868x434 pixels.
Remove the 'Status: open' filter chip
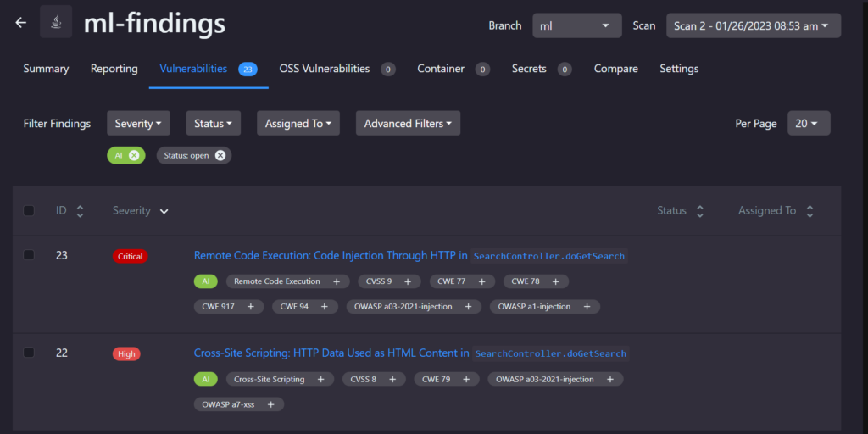click(220, 155)
